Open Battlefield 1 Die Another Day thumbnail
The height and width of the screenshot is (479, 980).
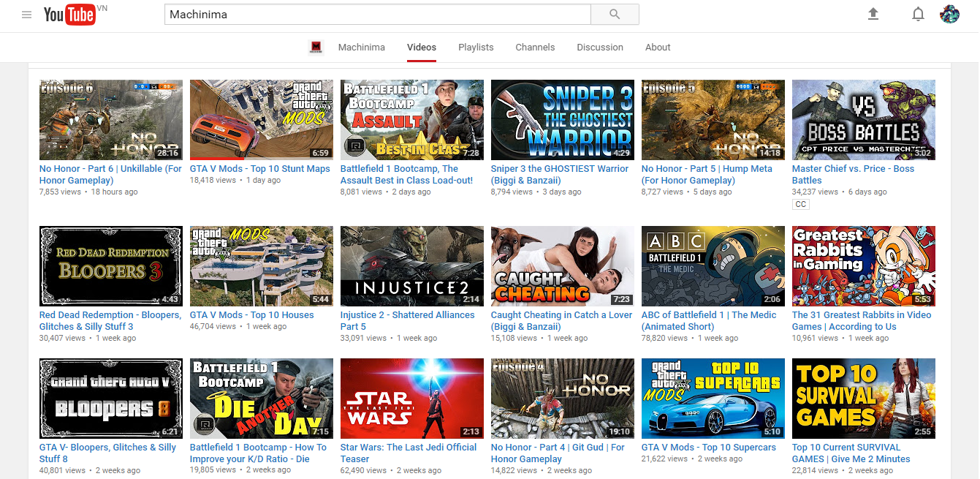(x=262, y=399)
